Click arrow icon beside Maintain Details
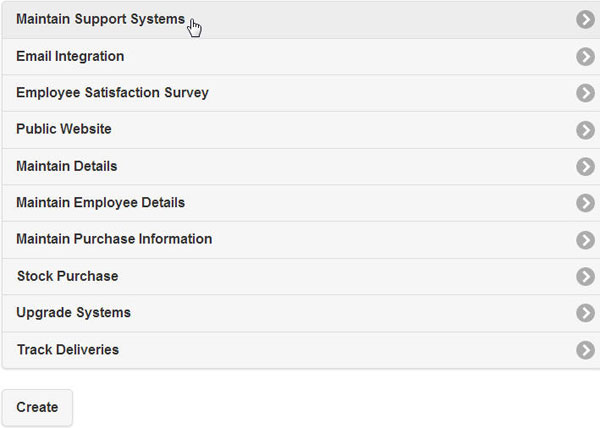 click(585, 167)
